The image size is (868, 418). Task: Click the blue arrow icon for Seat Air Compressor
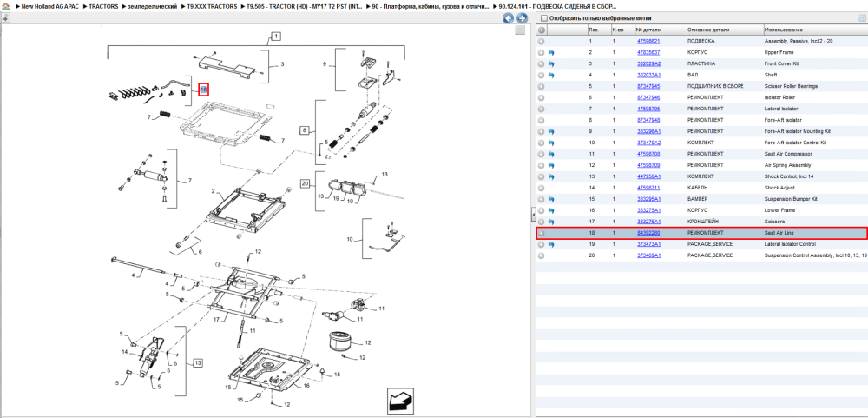(x=551, y=154)
